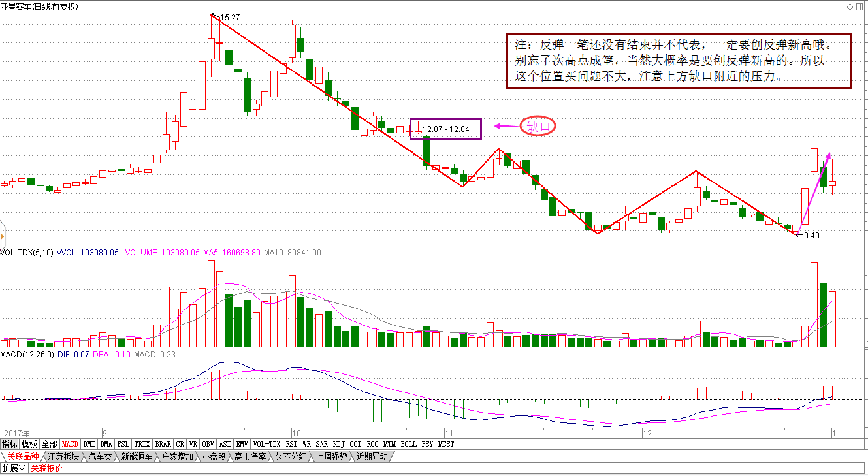Open the 久不分红 tab
This screenshot has width=868, height=476.
[291, 456]
